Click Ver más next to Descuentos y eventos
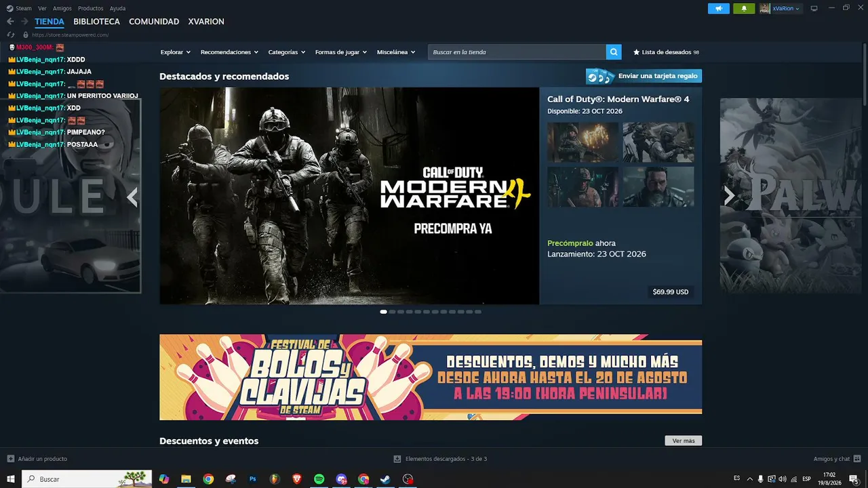This screenshot has height=488, width=868. coord(684,441)
